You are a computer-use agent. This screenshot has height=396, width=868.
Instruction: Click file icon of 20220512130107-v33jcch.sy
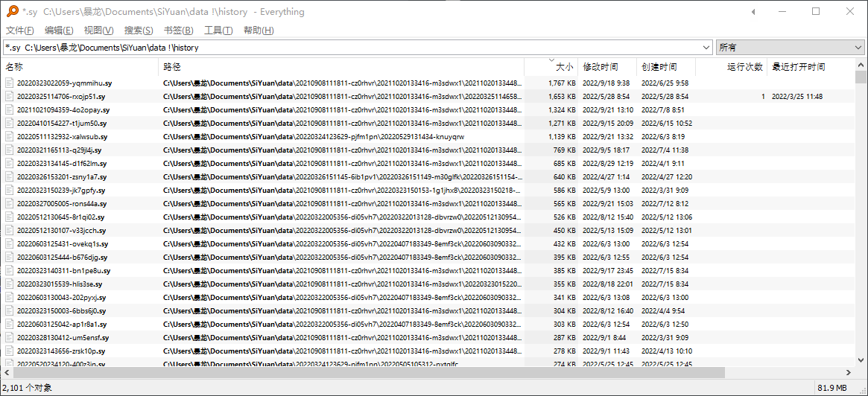pyautogui.click(x=10, y=231)
